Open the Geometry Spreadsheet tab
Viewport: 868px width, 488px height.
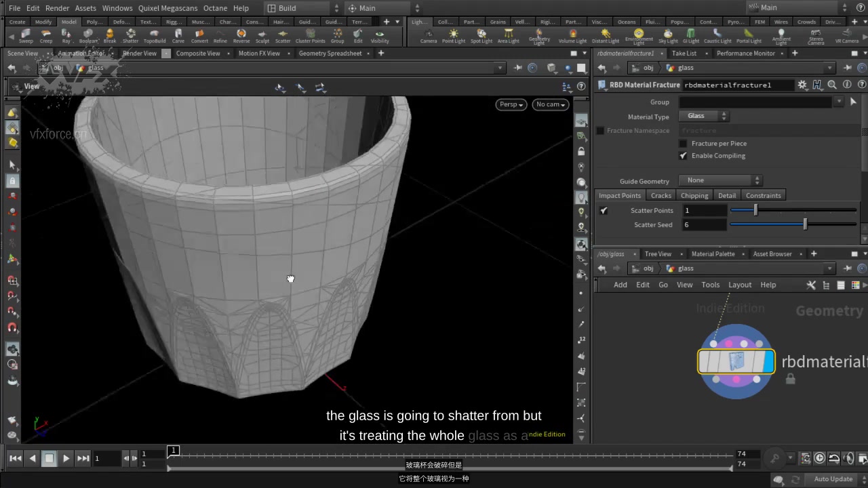pyautogui.click(x=330, y=54)
